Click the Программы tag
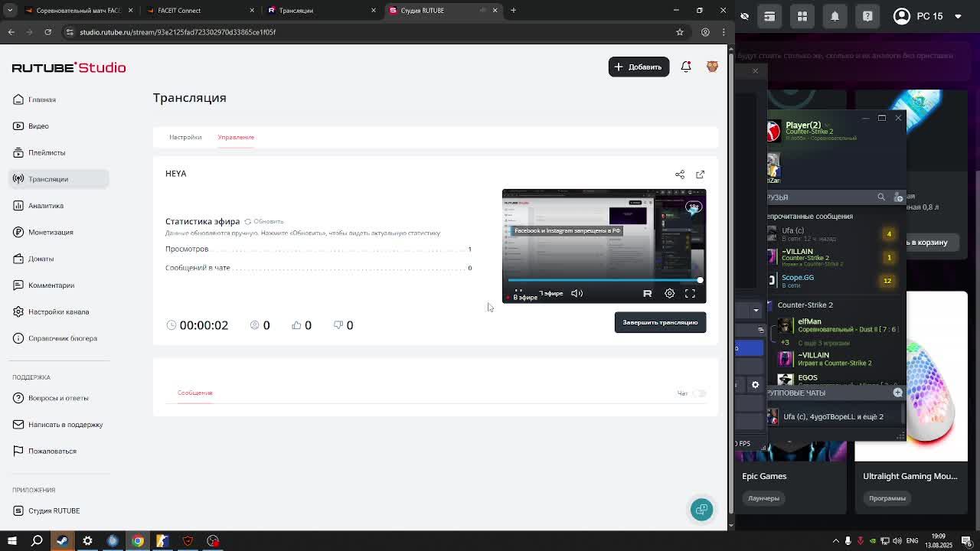 click(887, 498)
